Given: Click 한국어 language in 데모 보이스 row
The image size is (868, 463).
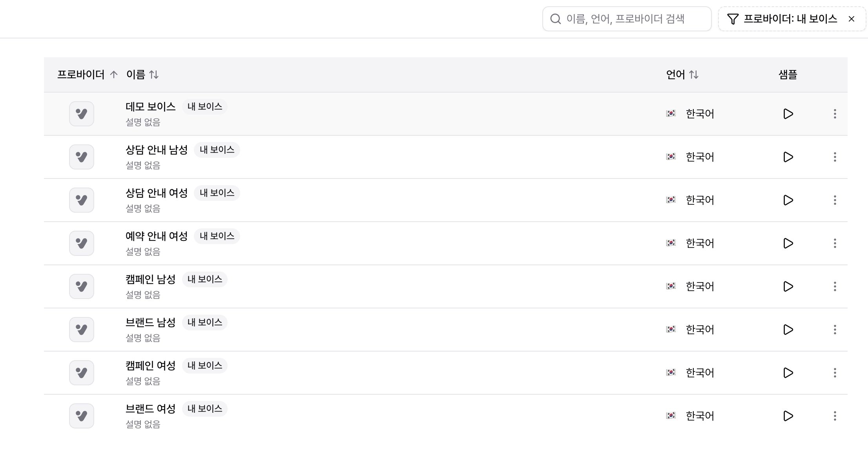Looking at the screenshot, I should [x=700, y=114].
